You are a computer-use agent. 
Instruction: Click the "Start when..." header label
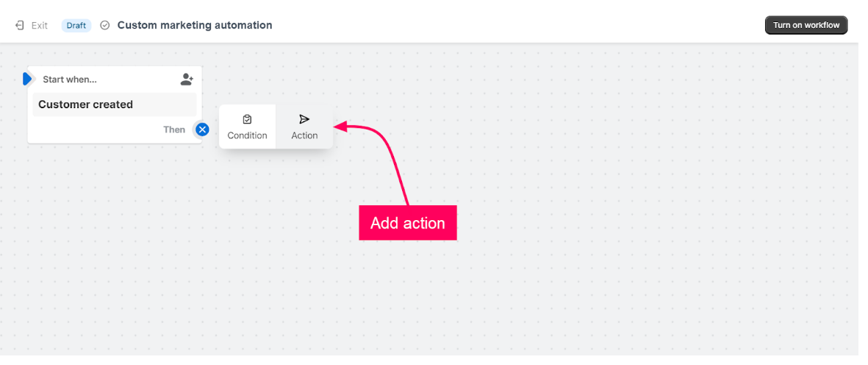70,79
